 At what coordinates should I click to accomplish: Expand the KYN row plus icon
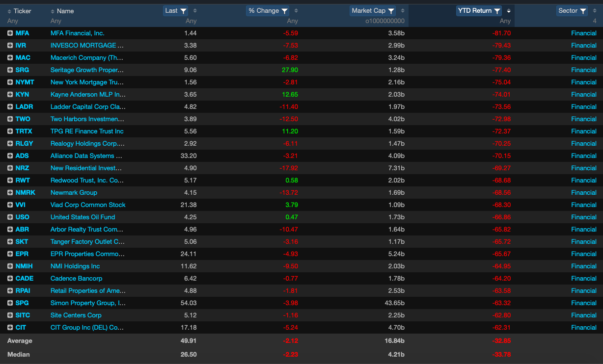[x=10, y=94]
